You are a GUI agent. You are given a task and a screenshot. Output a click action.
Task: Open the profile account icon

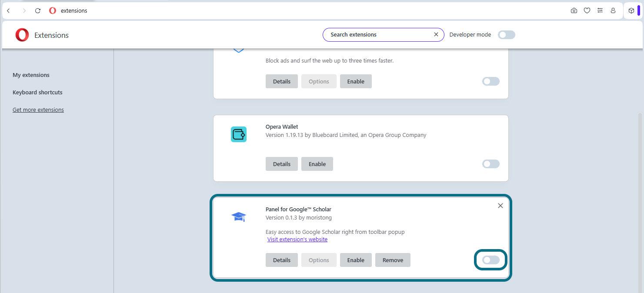(x=613, y=11)
